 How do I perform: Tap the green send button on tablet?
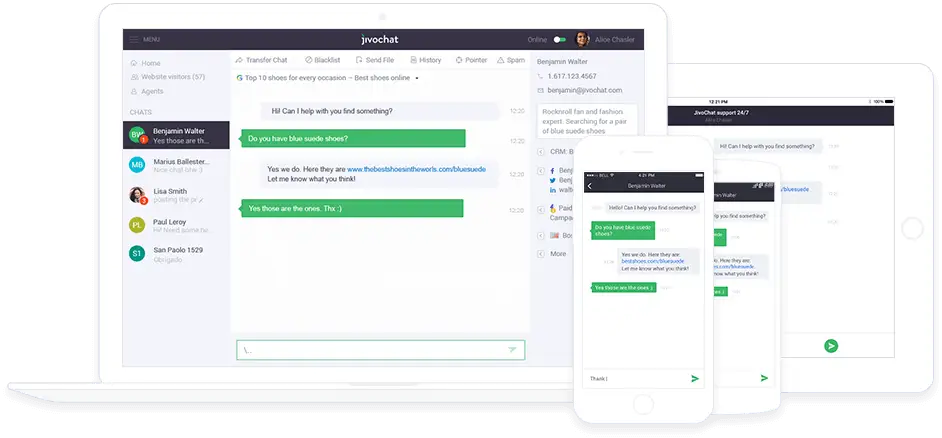tap(831, 345)
